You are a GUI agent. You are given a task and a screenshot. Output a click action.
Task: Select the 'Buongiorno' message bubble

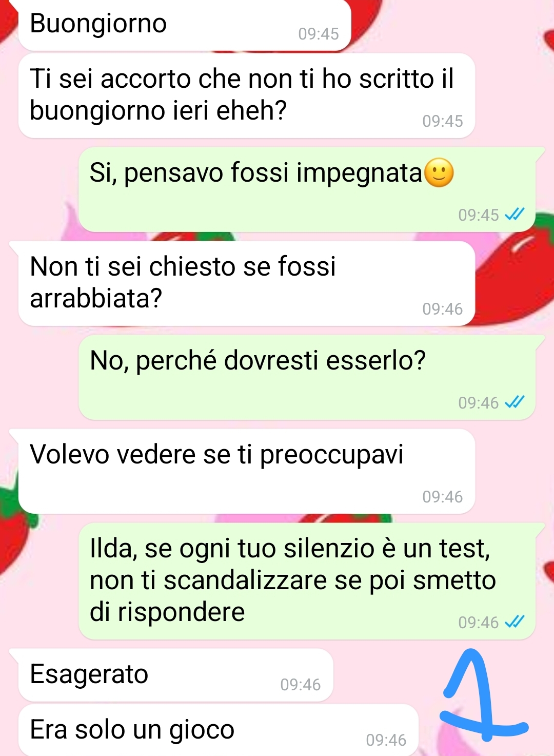(x=185, y=25)
